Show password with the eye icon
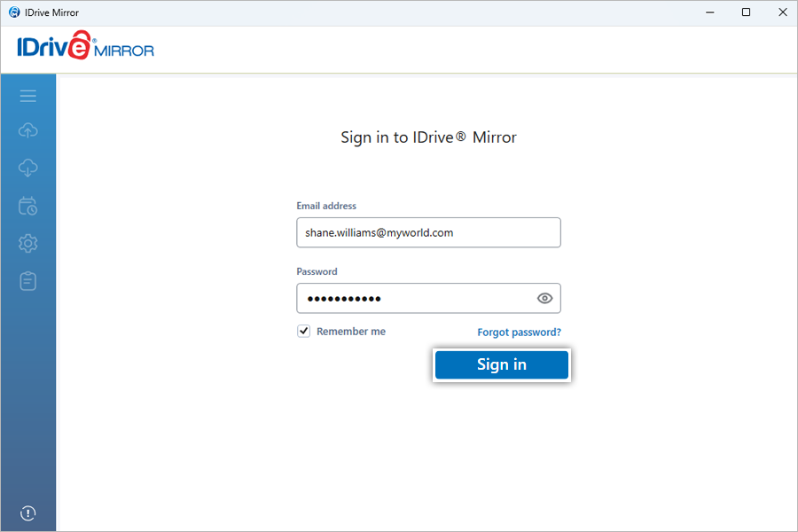This screenshot has height=532, width=798. 544,298
